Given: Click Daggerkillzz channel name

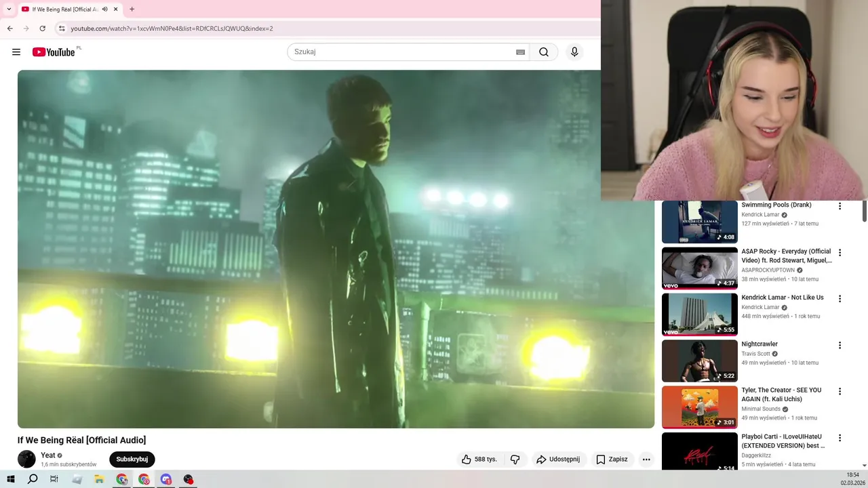Looking at the screenshot, I should pos(756,455).
